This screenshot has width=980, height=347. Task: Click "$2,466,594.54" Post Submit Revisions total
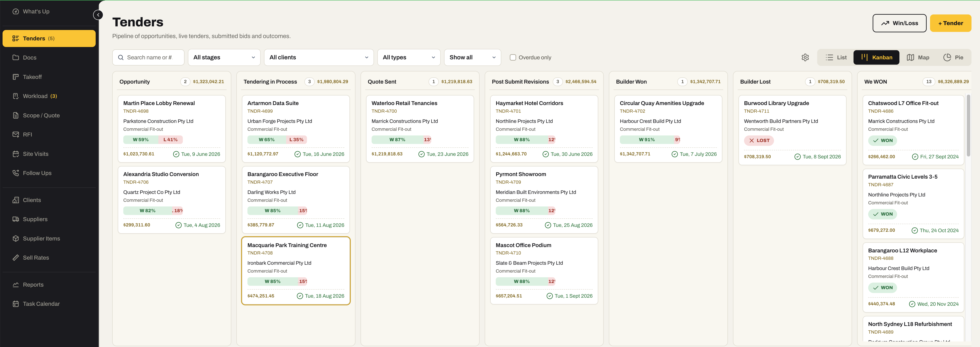pyautogui.click(x=581, y=81)
